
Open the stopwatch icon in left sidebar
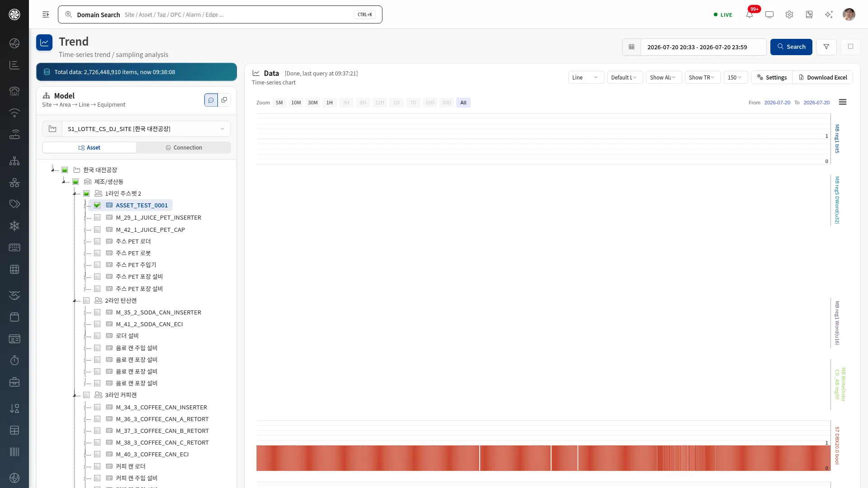coord(14,360)
